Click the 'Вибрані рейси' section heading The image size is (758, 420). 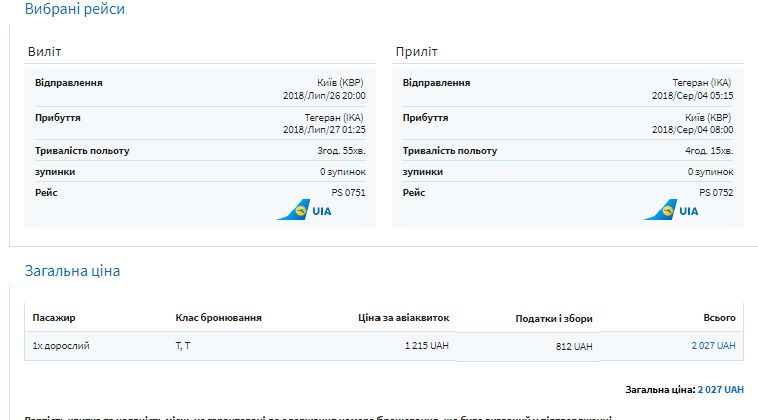click(75, 9)
